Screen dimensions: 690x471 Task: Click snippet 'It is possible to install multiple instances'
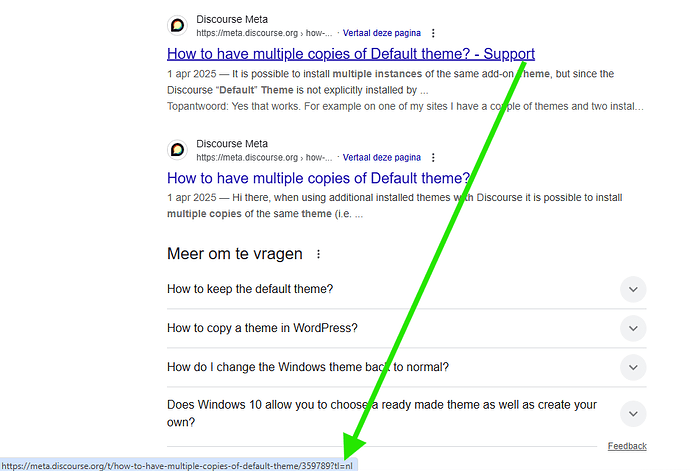tap(327, 74)
